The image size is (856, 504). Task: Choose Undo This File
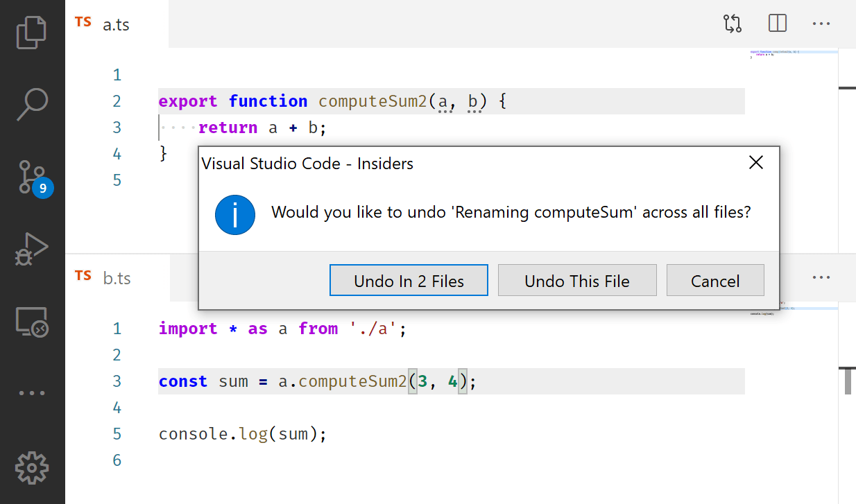click(576, 281)
